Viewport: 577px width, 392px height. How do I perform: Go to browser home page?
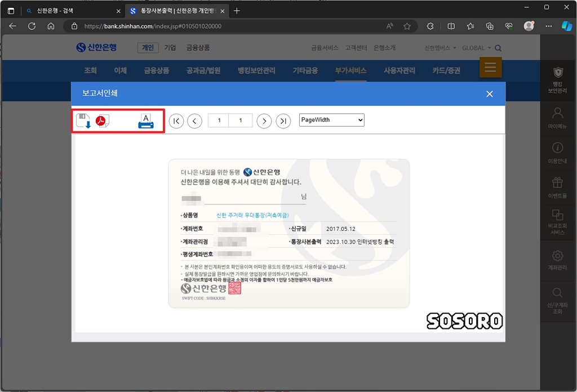pyautogui.click(x=51, y=26)
